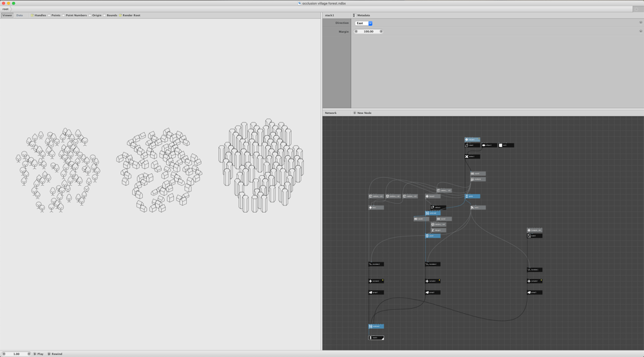
Task: Select the middle translate node
Action: (x=433, y=264)
